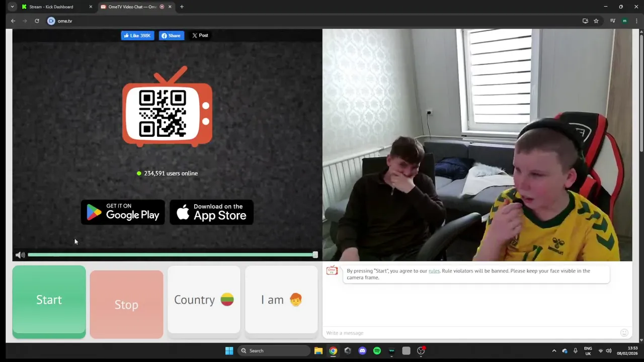Click the OmeTV avatar icon beside notice
Viewport: 644px width, 362px height.
coord(332,270)
